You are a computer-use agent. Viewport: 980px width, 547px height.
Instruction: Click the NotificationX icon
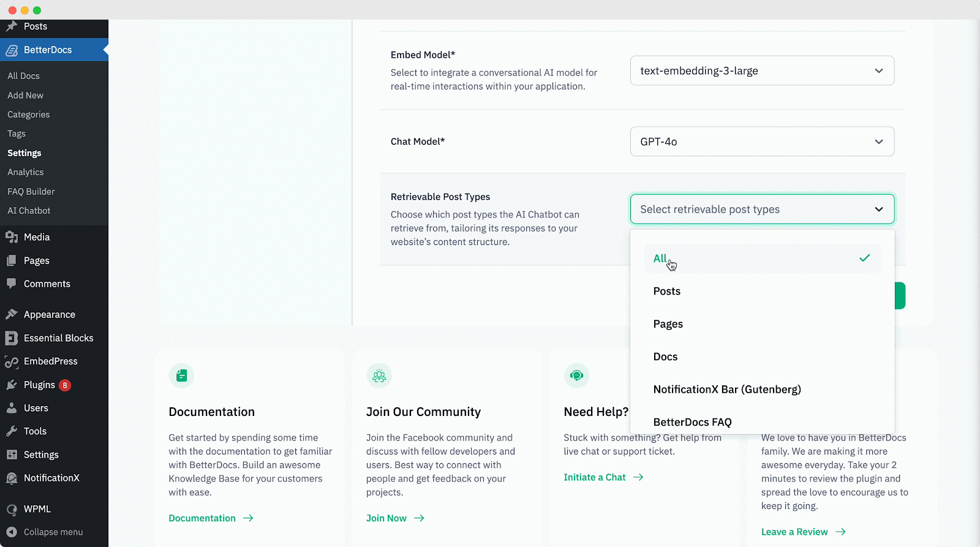tap(12, 478)
